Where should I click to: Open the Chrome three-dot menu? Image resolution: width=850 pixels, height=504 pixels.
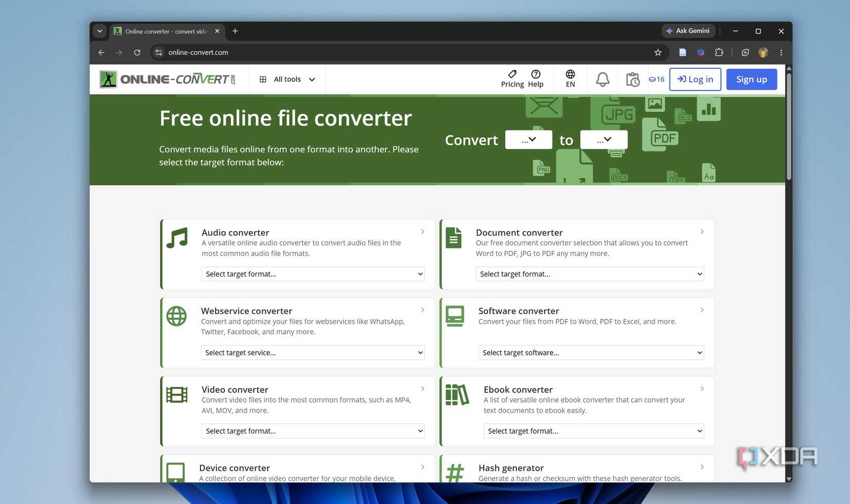(x=781, y=53)
